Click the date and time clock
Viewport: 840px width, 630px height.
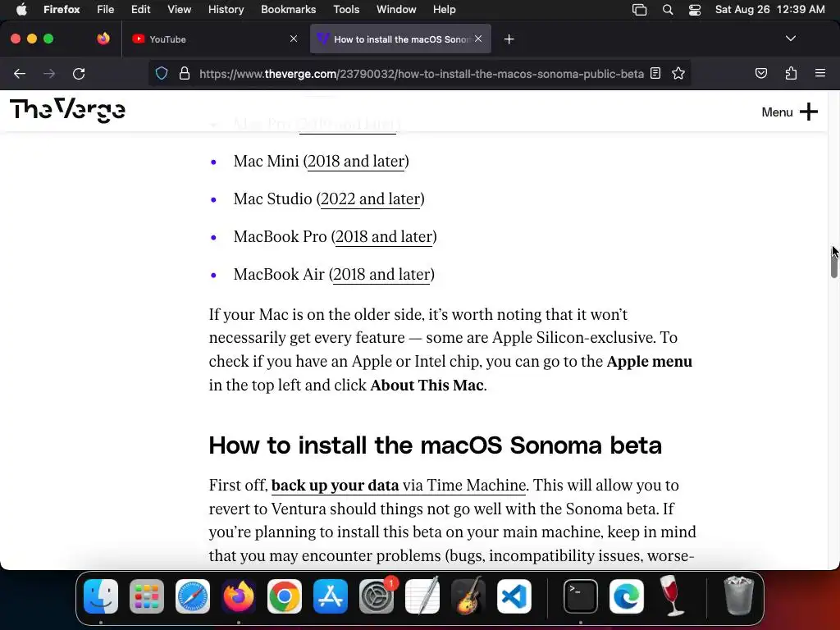[769, 9]
